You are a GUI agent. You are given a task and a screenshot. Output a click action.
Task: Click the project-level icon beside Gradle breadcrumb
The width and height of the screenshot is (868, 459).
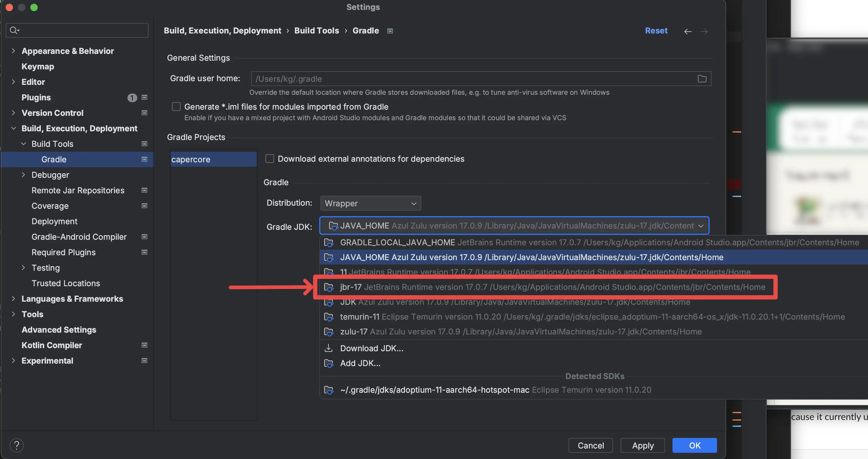(390, 31)
